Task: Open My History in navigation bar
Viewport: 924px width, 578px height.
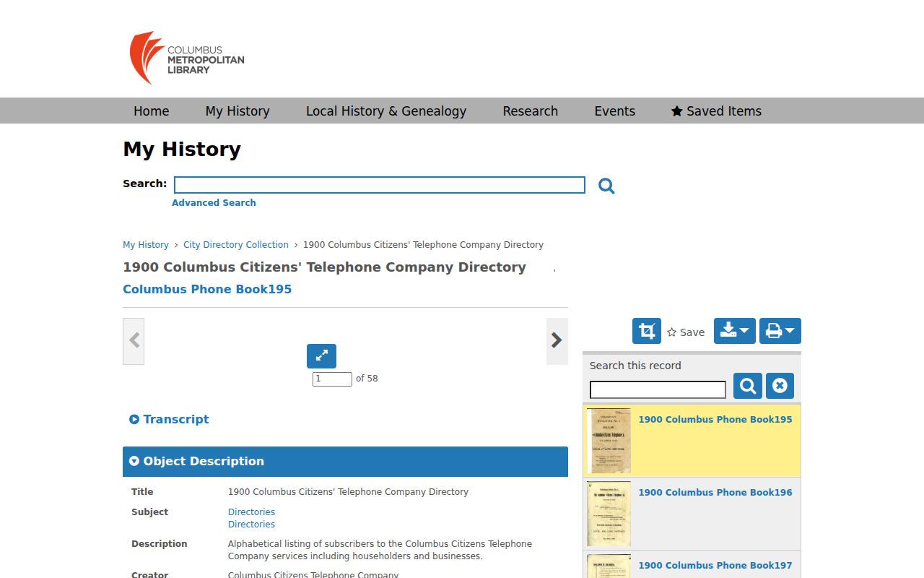Action: click(x=237, y=111)
